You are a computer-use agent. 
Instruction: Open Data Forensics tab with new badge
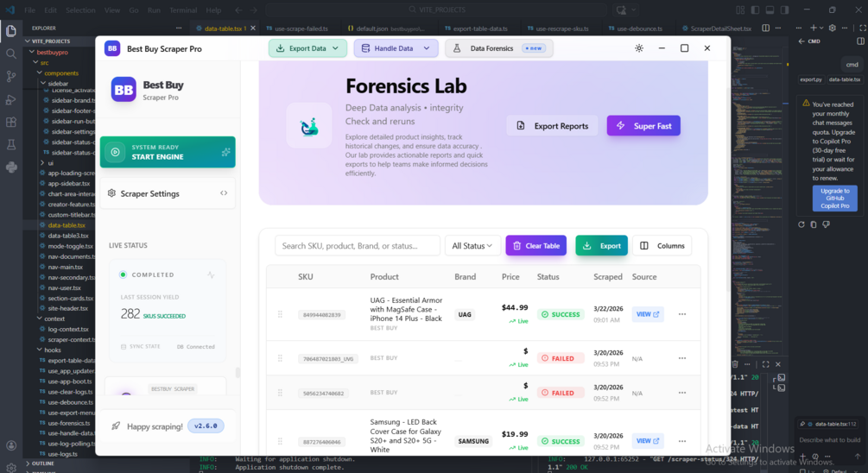(x=499, y=48)
